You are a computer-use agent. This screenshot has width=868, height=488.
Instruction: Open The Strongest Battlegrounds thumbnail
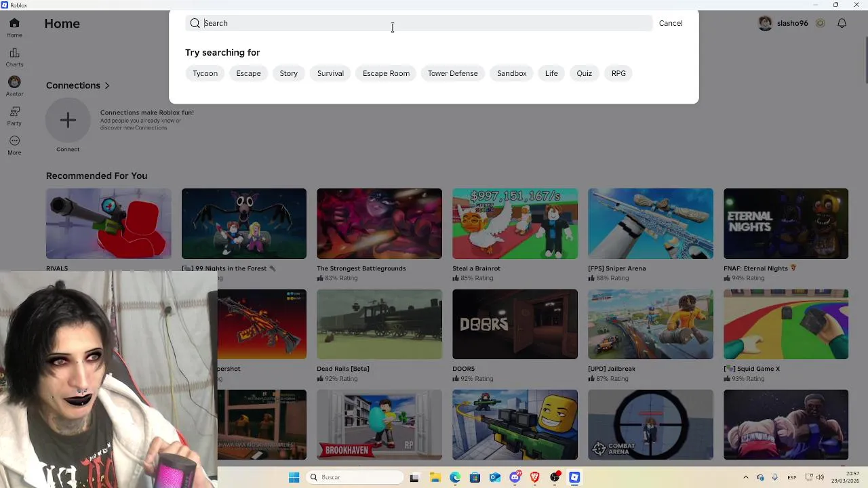[379, 224]
